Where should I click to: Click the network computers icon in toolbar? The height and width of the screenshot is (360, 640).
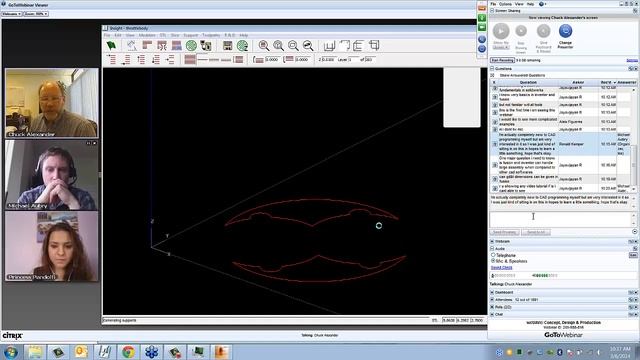pyautogui.click(x=206, y=45)
